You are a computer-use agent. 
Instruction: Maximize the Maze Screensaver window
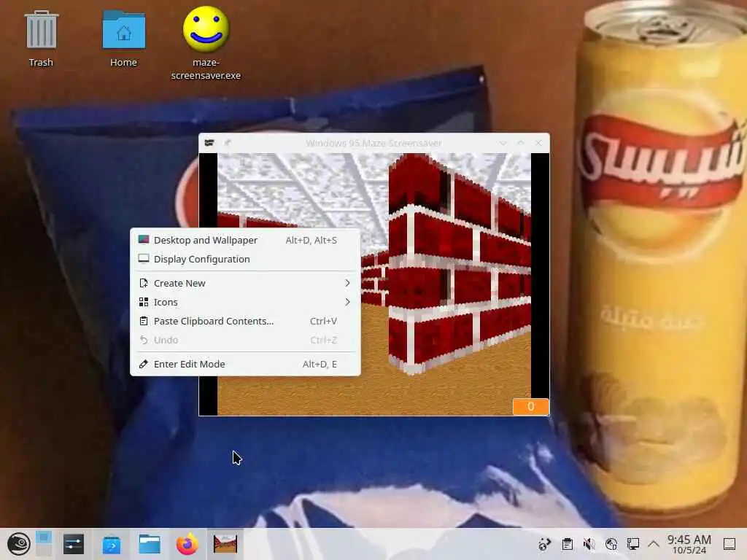tap(521, 143)
